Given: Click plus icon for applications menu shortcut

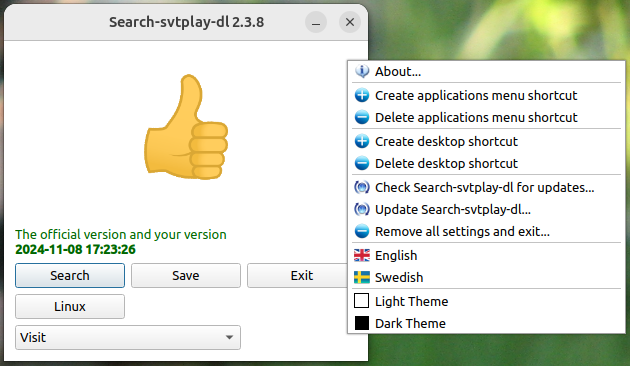Looking at the screenshot, I should click(362, 96).
